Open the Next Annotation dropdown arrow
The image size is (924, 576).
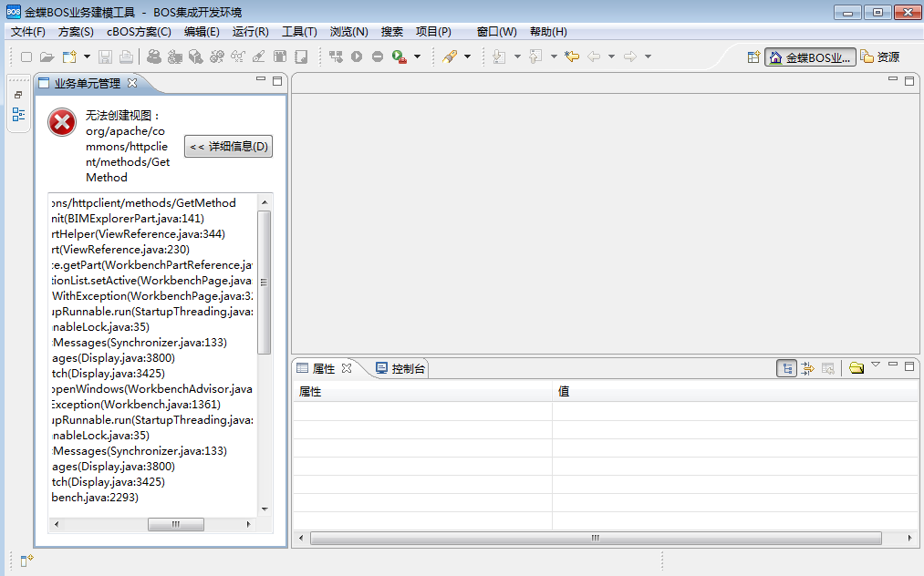point(517,57)
